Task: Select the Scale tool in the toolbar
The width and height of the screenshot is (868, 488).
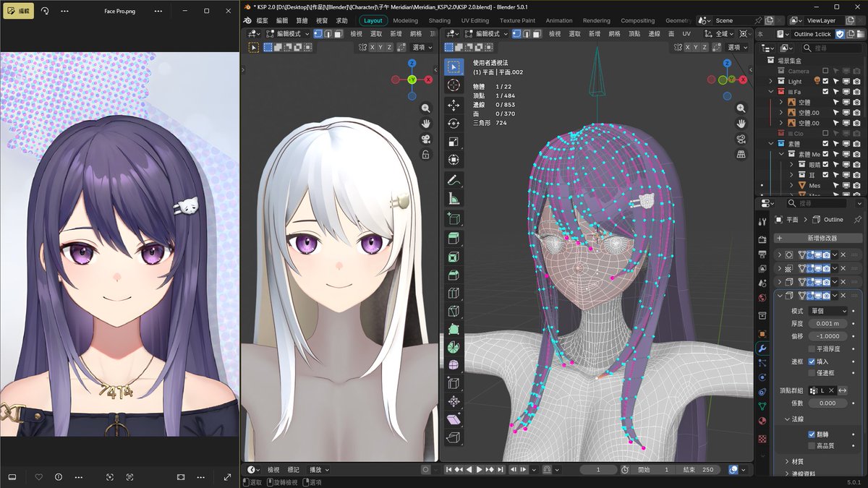Action: pyautogui.click(x=454, y=142)
